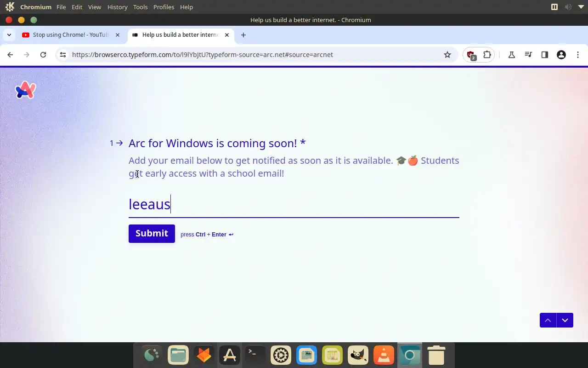The width and height of the screenshot is (588, 368).
Task: Open KDE launcher icon in top bar
Action: [x=10, y=7]
